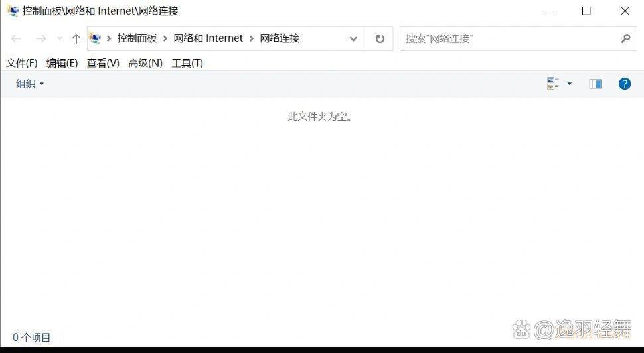The image size is (644, 353).
Task: Select 网络和 Internet in the breadcrumb
Action: coord(208,38)
